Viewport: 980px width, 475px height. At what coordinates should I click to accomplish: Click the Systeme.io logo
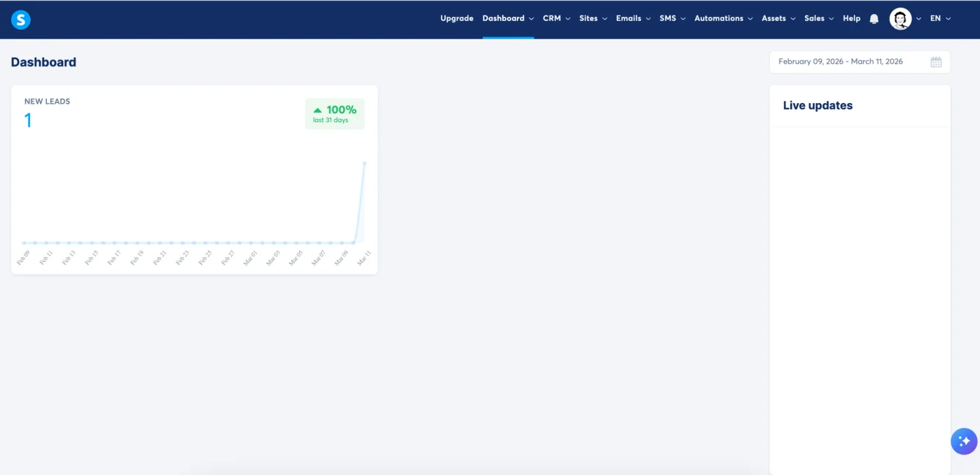point(20,19)
